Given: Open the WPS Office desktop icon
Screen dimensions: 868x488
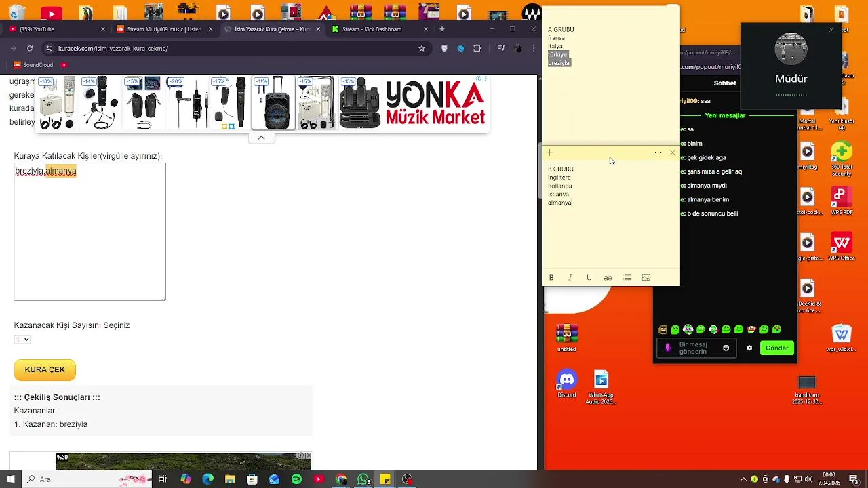Looking at the screenshot, I should (842, 247).
